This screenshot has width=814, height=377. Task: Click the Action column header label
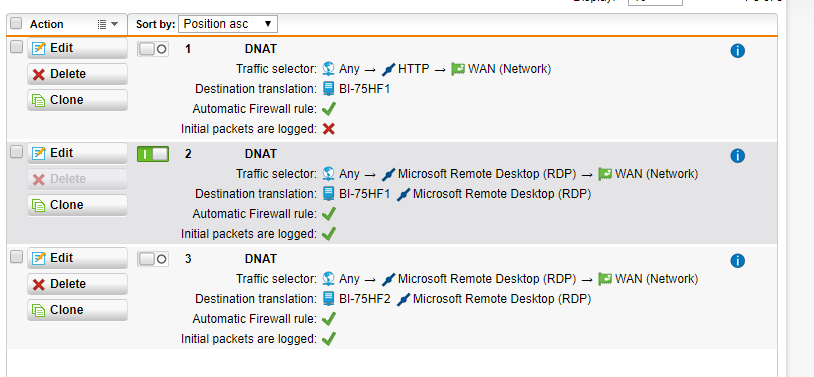tap(47, 24)
